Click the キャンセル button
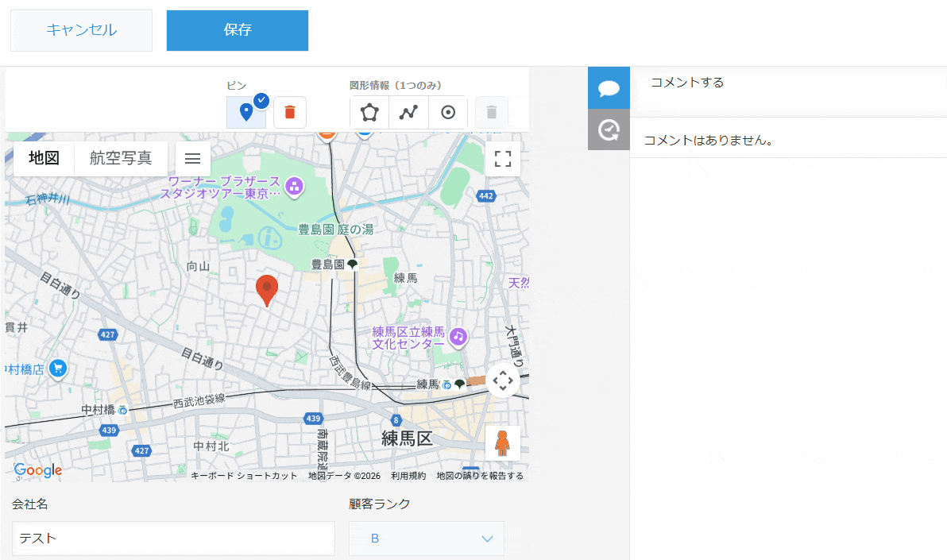947x560 pixels. (81, 30)
